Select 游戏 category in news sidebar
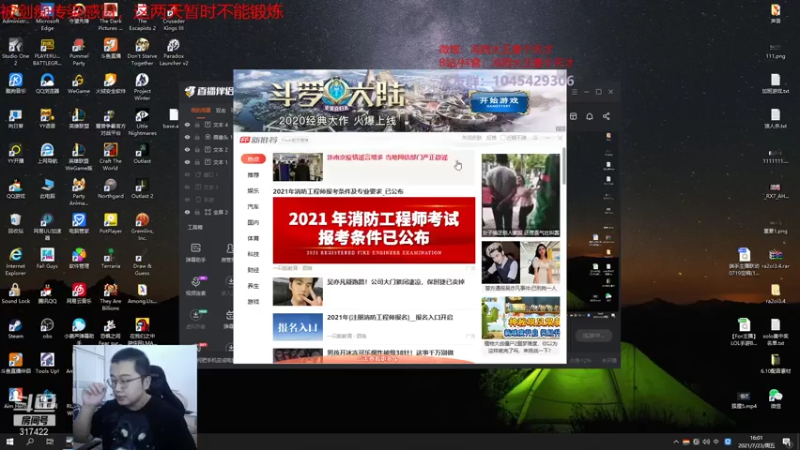The width and height of the screenshot is (800, 450). (253, 302)
